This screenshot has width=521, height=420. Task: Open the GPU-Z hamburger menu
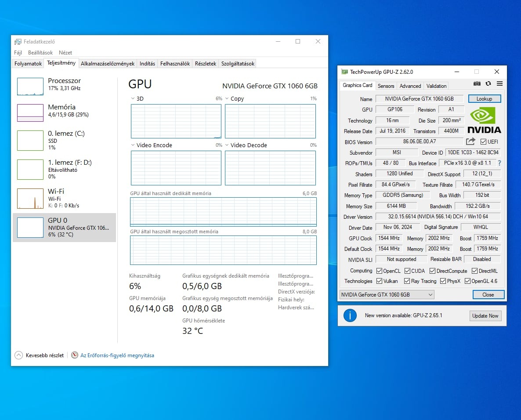[499, 84]
